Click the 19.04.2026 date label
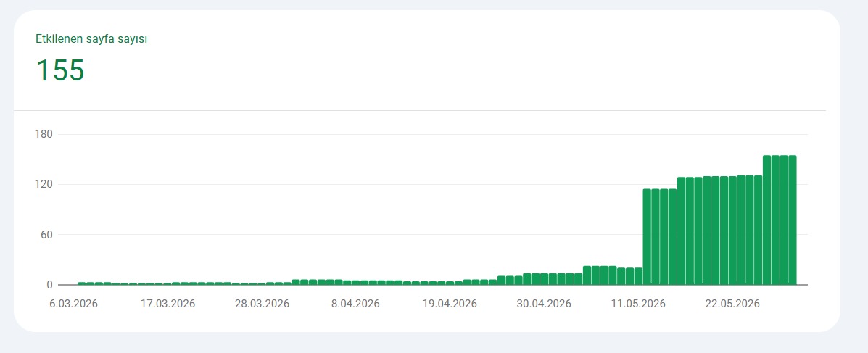 click(450, 304)
